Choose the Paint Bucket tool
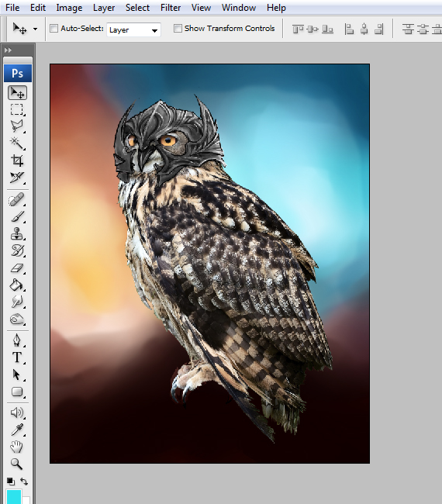This screenshot has width=442, height=504. [17, 285]
